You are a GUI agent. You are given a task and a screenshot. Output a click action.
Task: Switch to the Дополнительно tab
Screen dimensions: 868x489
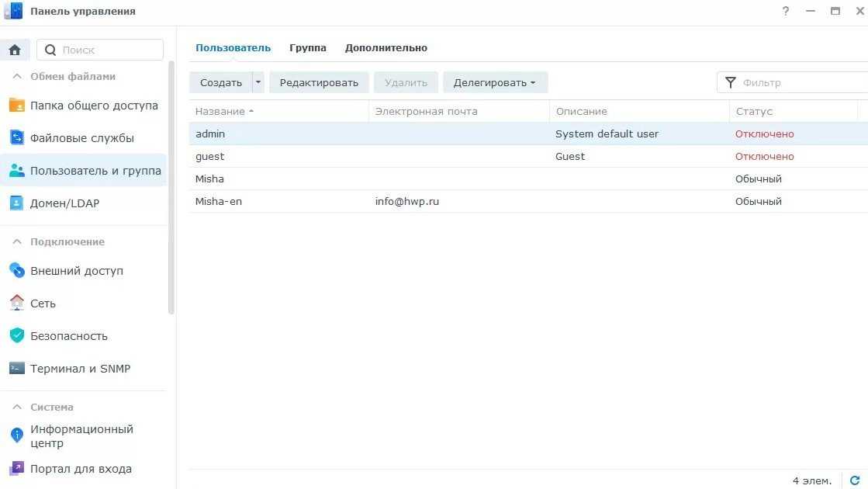pos(386,48)
